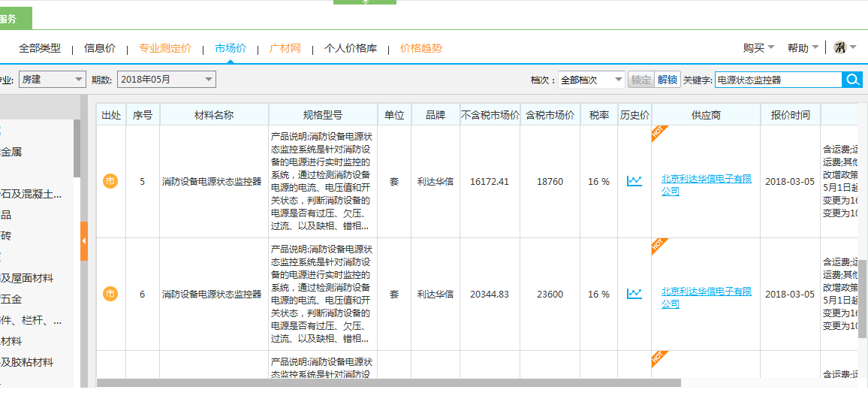Screen dimensions: 868x411
Task: Click the 规格型号 column header
Action: pos(324,115)
